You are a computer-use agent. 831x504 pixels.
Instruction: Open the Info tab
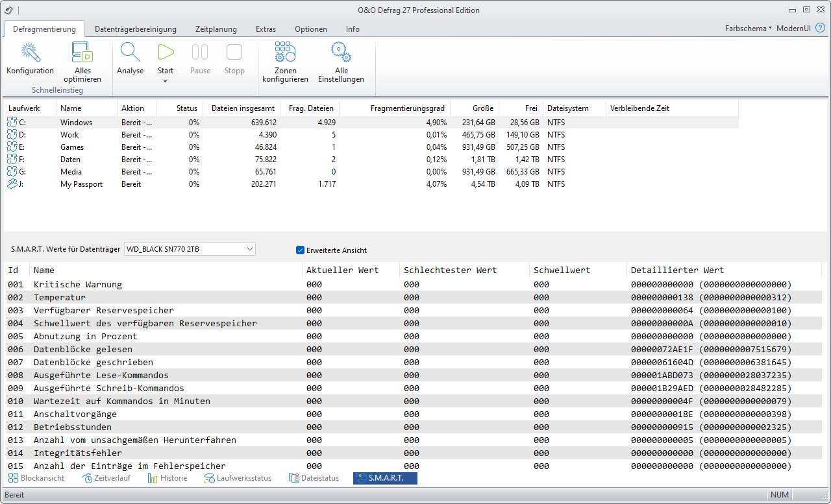click(x=353, y=29)
